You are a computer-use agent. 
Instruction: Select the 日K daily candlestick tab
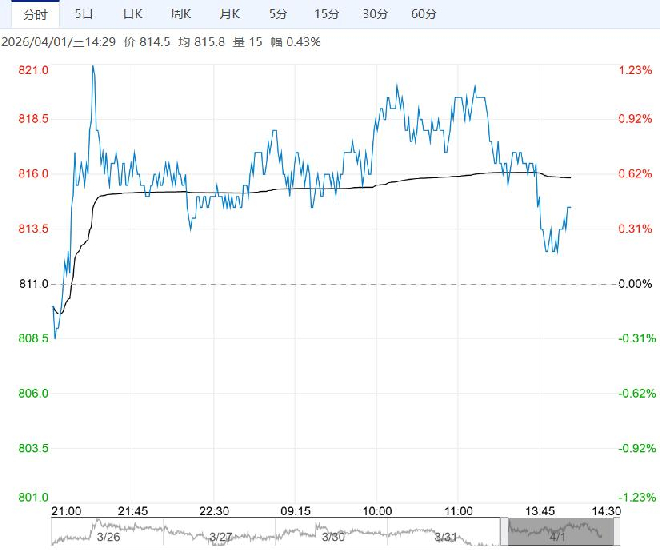click(132, 14)
